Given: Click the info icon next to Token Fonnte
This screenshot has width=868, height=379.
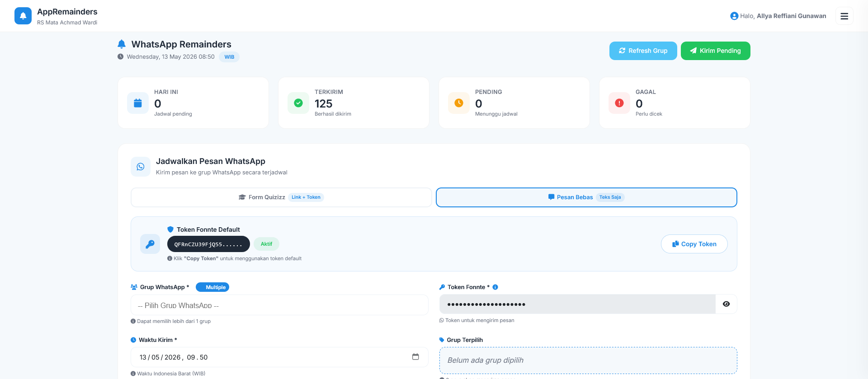Looking at the screenshot, I should click(x=495, y=287).
